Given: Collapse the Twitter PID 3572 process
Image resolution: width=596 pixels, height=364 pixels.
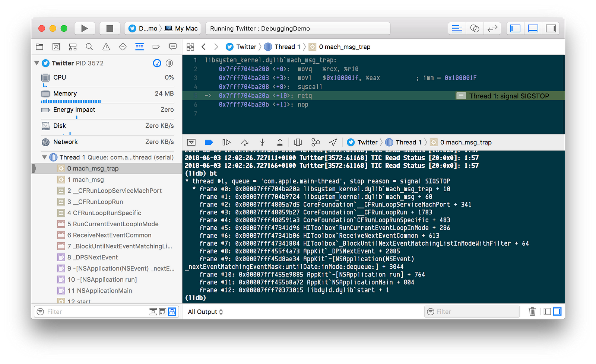Looking at the screenshot, I should [x=37, y=63].
